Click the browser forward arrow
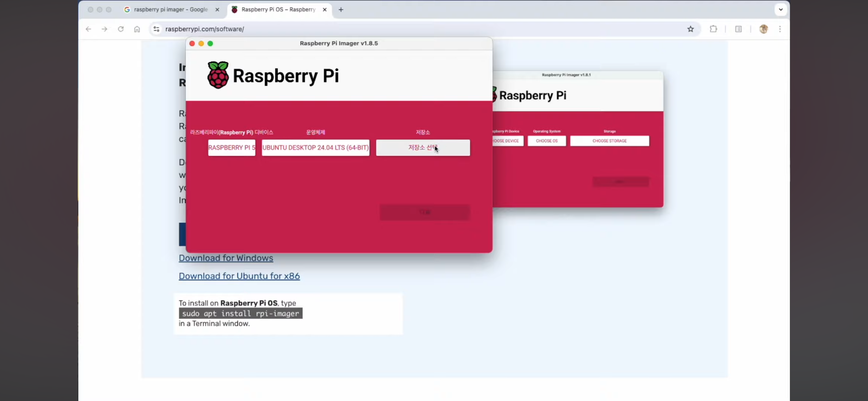868x401 pixels. tap(104, 29)
